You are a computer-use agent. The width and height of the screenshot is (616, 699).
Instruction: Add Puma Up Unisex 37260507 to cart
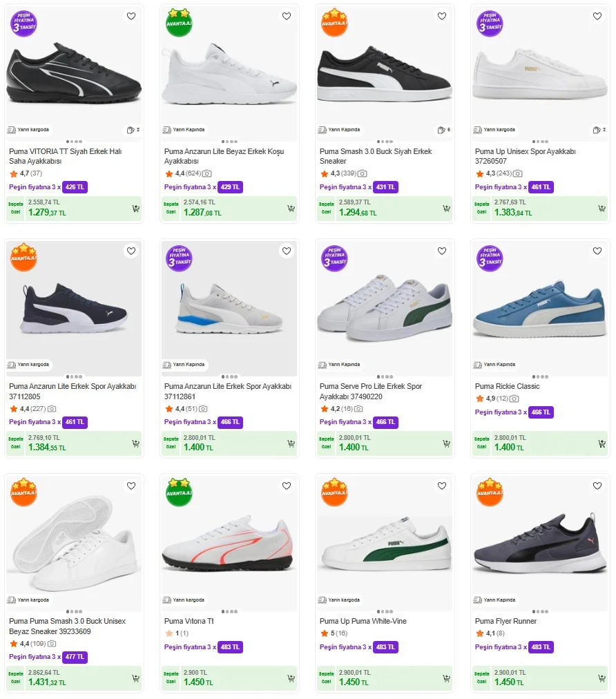coord(601,209)
